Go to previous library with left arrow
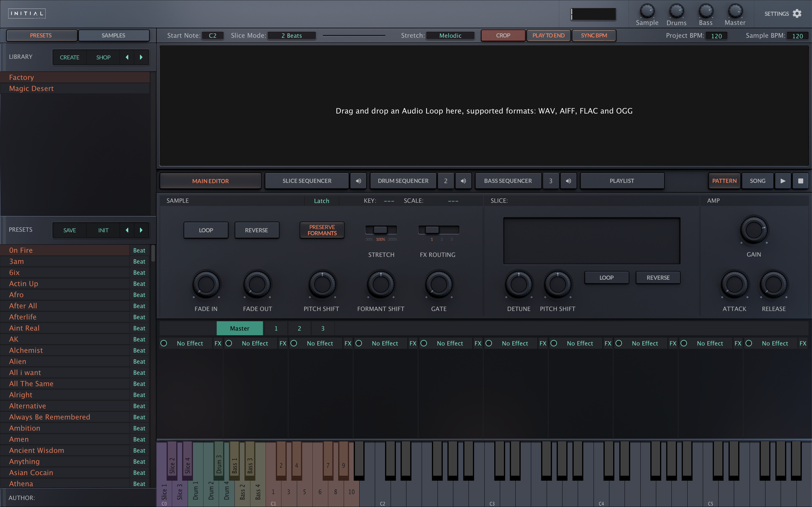 coord(127,57)
